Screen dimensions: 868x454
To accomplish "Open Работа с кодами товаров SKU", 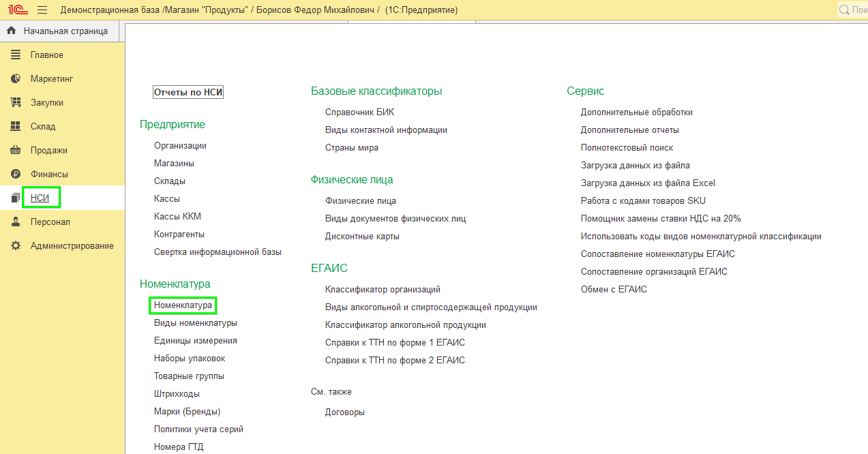I will [x=643, y=200].
